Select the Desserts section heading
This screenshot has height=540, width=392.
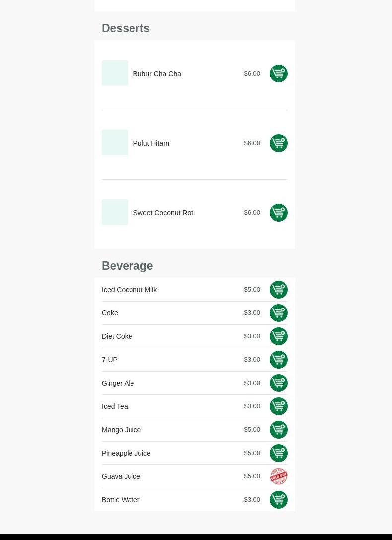coord(126,28)
